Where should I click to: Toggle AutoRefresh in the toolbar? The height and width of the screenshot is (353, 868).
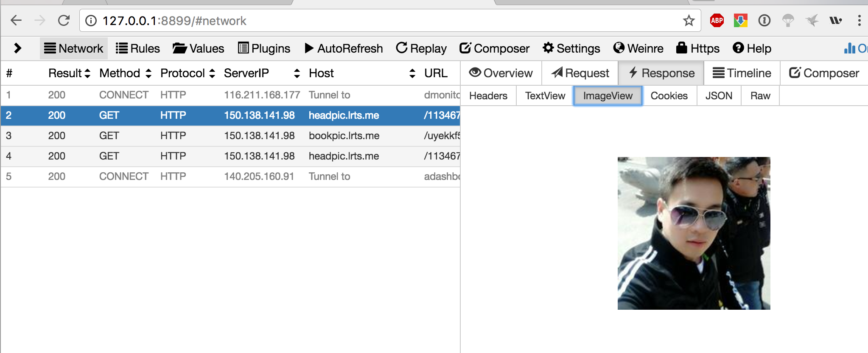344,48
